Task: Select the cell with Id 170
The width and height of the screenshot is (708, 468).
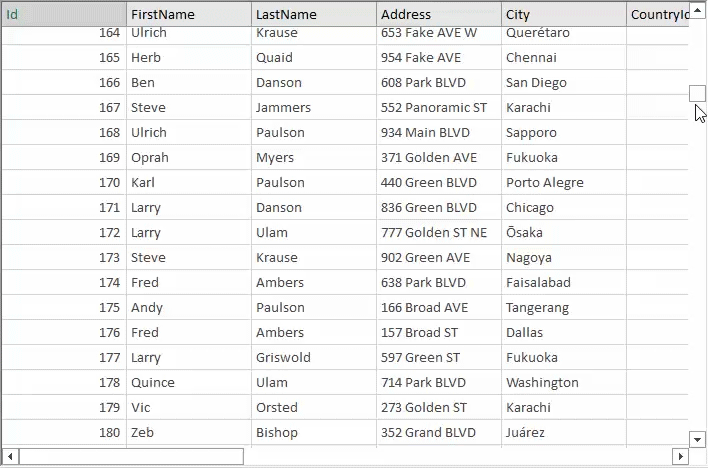Action: pyautogui.click(x=64, y=183)
